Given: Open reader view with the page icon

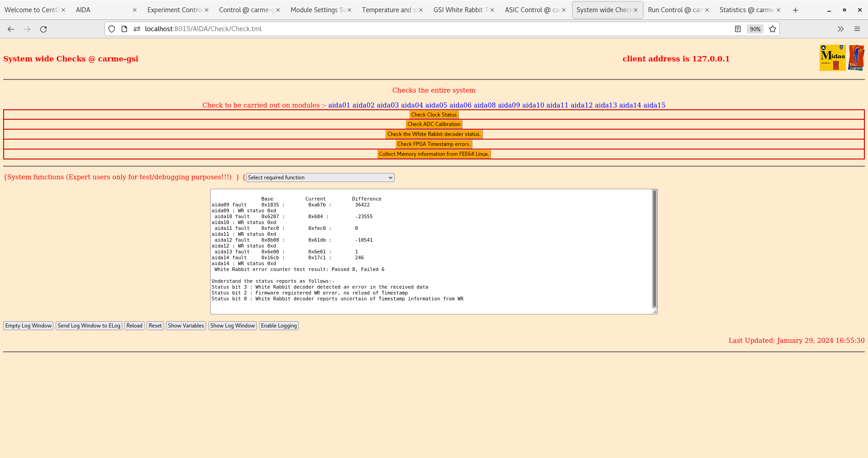Looking at the screenshot, I should point(738,29).
